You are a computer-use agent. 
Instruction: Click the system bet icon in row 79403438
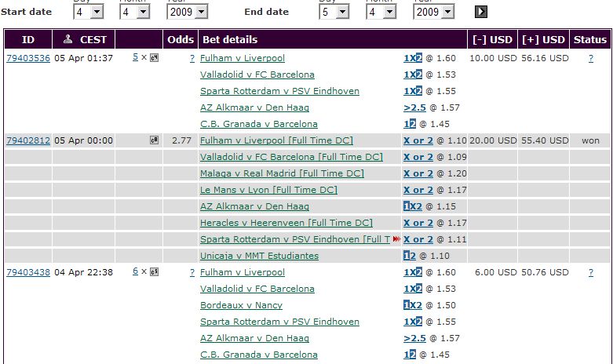155,272
